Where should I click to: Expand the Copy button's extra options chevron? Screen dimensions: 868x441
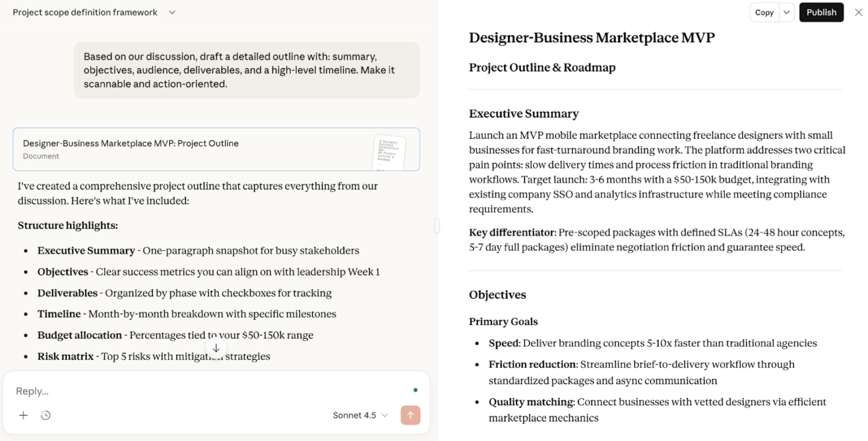coord(786,12)
